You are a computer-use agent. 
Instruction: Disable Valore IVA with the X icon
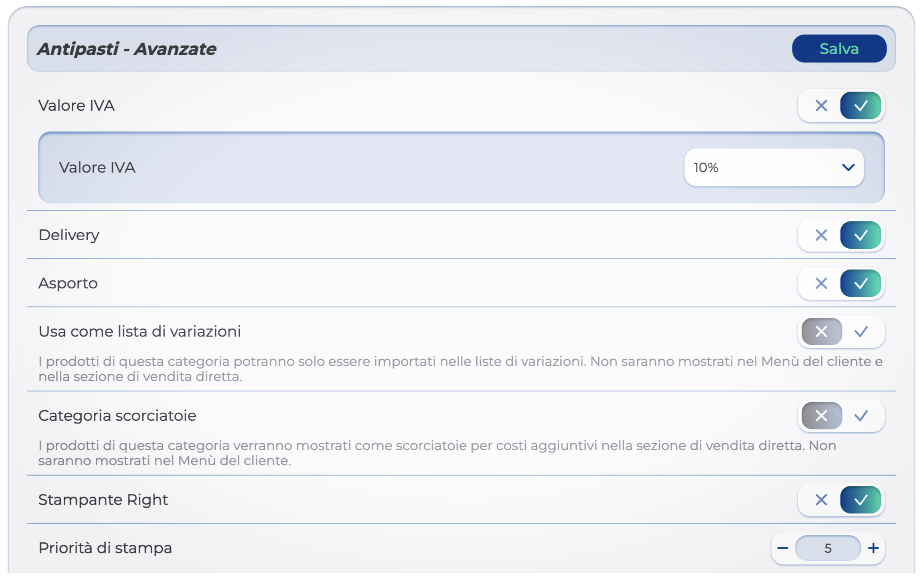pyautogui.click(x=821, y=105)
